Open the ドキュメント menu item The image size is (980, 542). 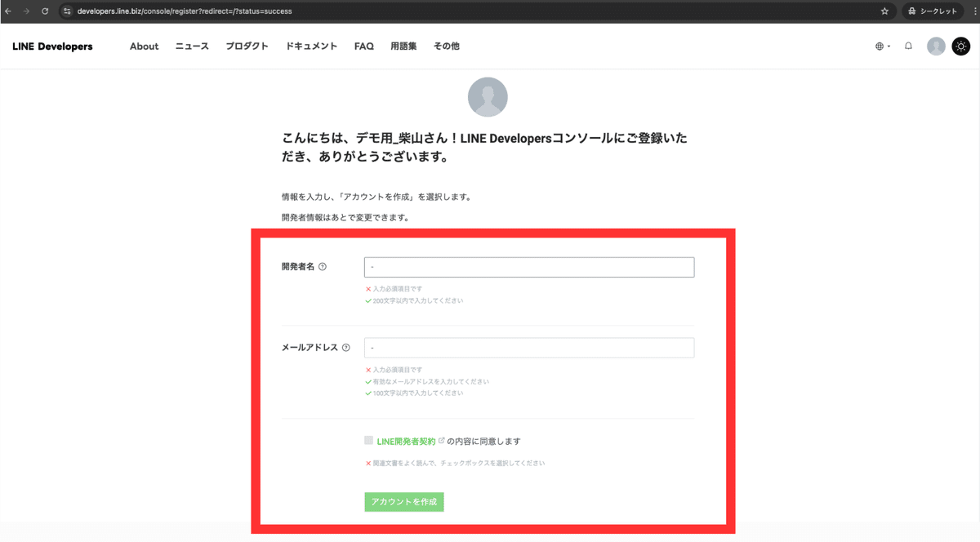[311, 47]
